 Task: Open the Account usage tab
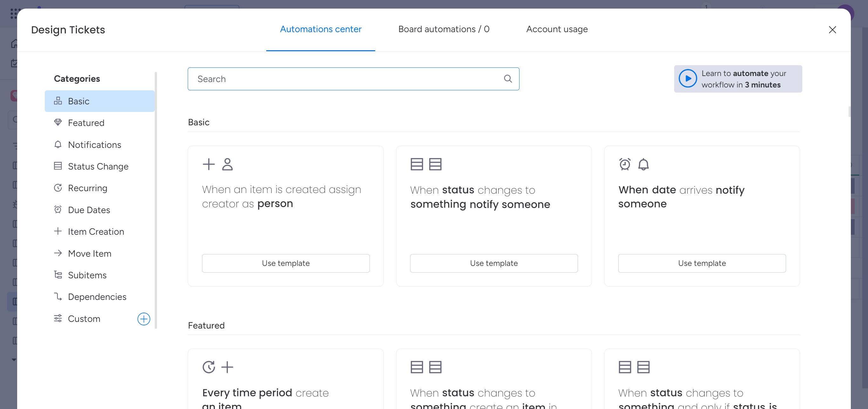557,29
